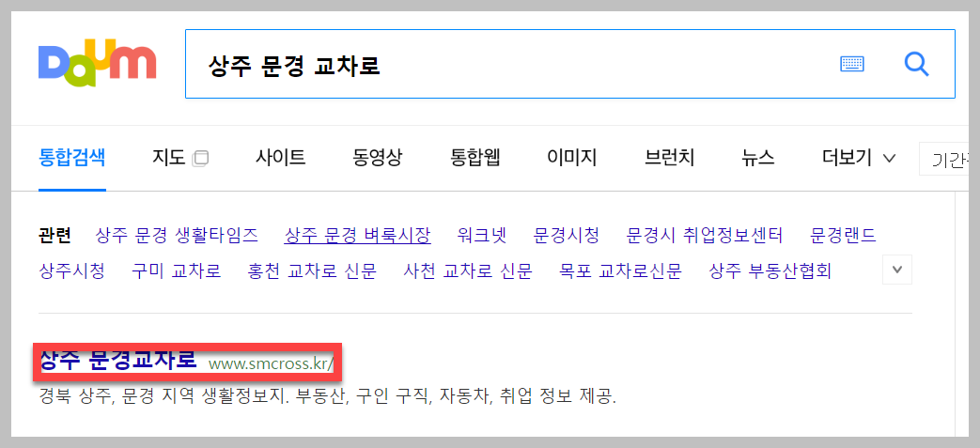
Task: Click 문경시 취업정보센터 link
Action: [705, 236]
